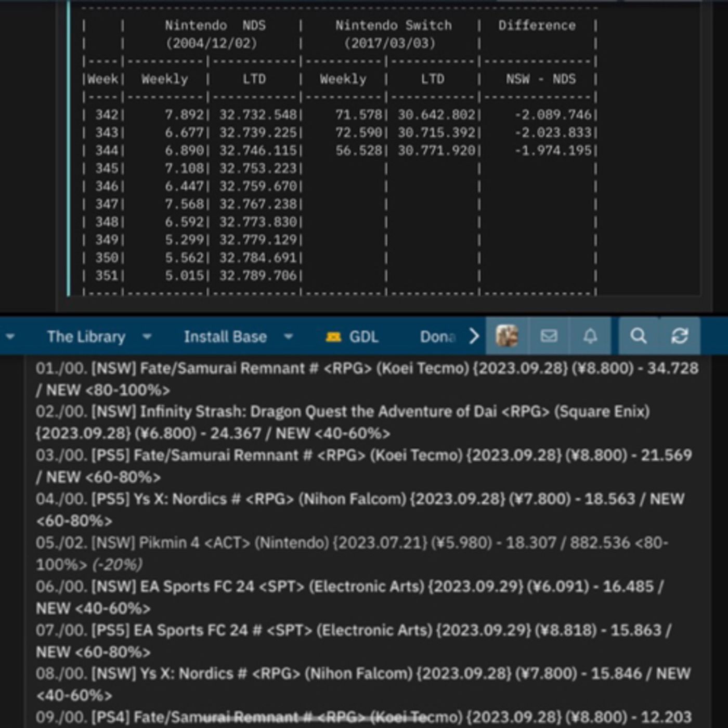Open notifications bell icon
728x728 pixels.
click(x=590, y=336)
